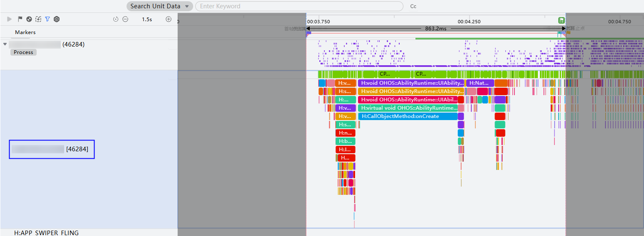
Task: Select the pink H:void OHOS::AbilityRuntime::UIAbil slice
Action: tap(408, 100)
